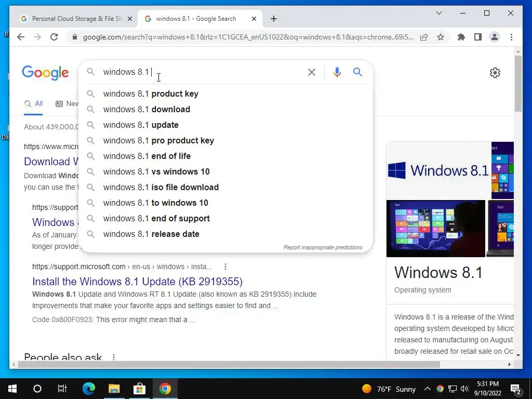This screenshot has height=399, width=532.
Task: Toggle the Chrome side panel
Action: pyautogui.click(x=478, y=37)
